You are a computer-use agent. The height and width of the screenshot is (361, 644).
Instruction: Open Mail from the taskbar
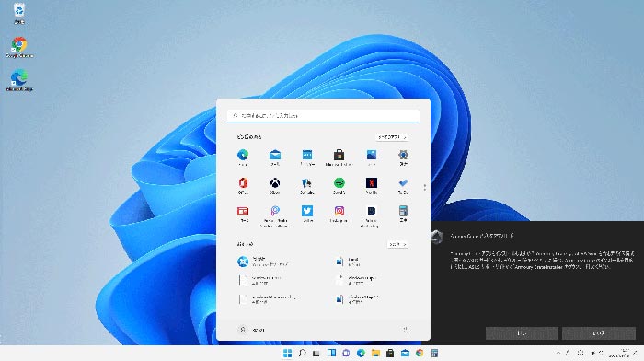[x=405, y=354]
